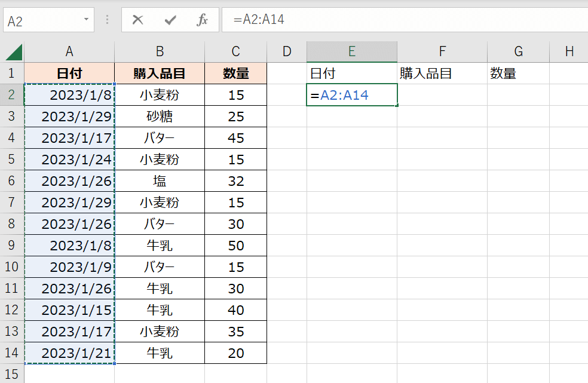Expand the Name Box dropdown arrow

tap(86, 20)
